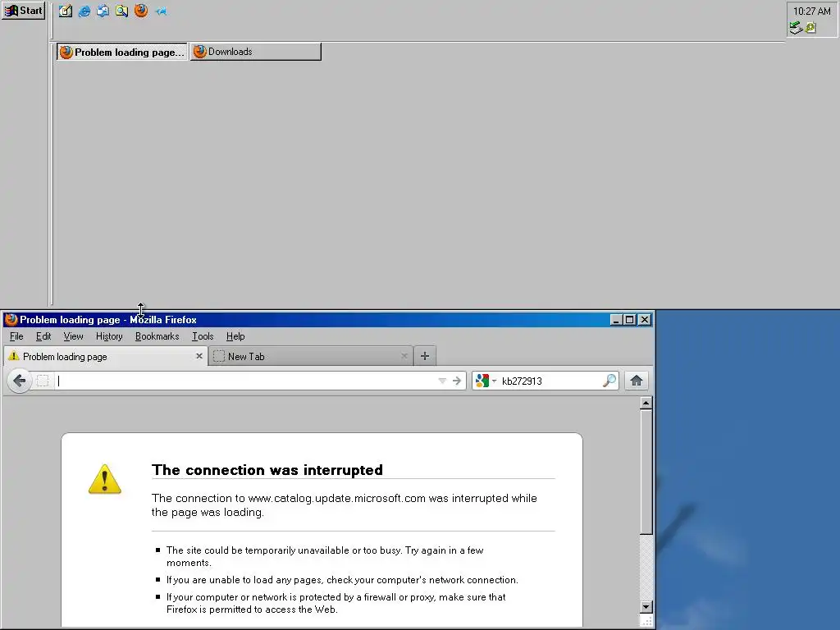Switch to the Problem loading page taskbar button

tap(122, 52)
